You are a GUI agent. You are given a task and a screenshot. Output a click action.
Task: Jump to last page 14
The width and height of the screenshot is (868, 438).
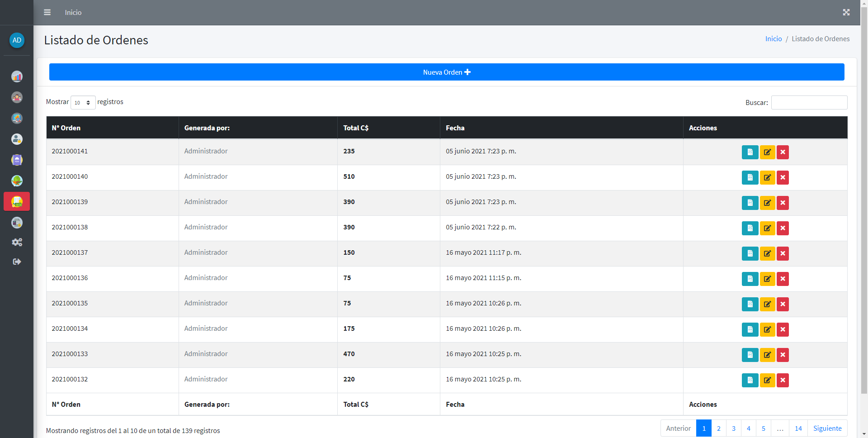(x=798, y=428)
